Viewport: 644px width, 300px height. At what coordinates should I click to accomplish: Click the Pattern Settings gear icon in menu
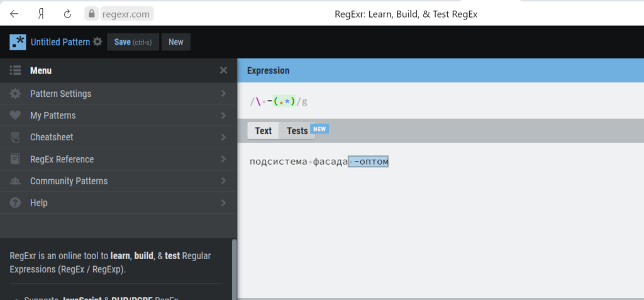coord(16,94)
